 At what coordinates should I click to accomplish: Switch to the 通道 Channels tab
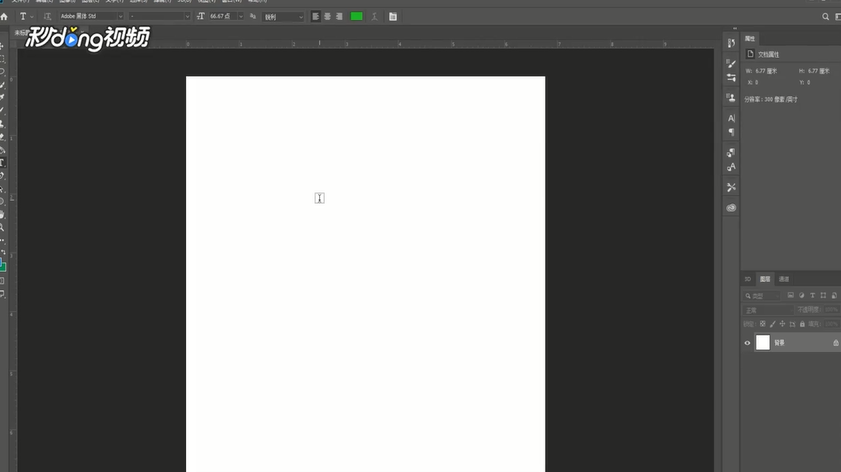pos(784,279)
